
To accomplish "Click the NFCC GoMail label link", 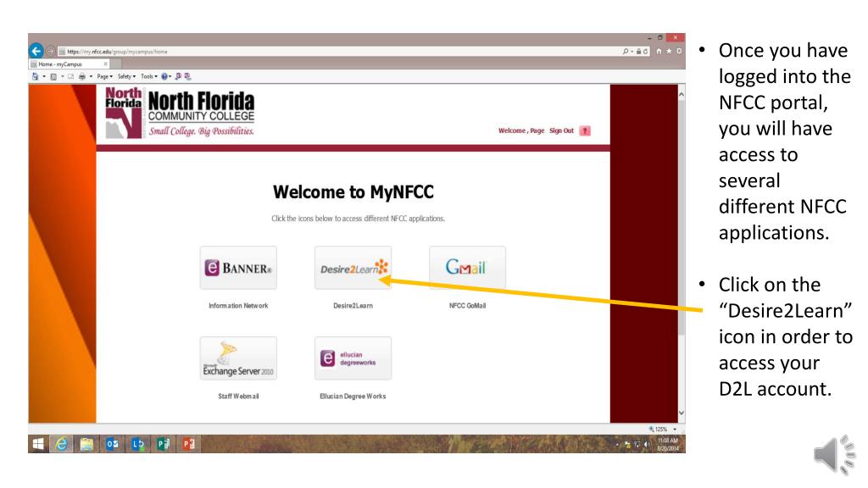I will (467, 305).
